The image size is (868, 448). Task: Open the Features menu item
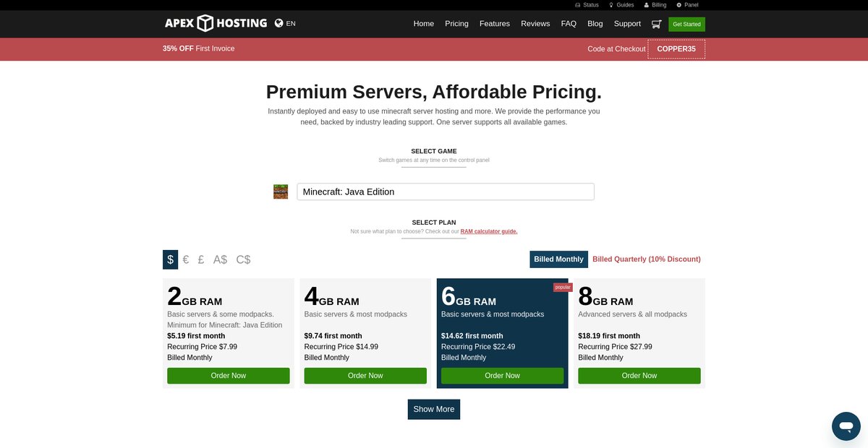pyautogui.click(x=495, y=24)
